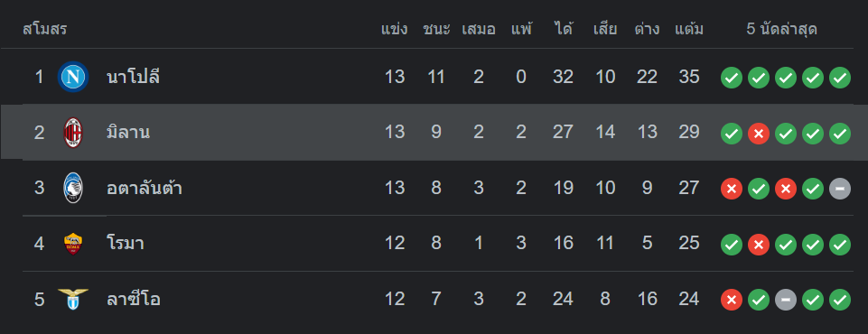Click Roma's red loss form icon
The width and height of the screenshot is (868, 334).
tap(759, 245)
